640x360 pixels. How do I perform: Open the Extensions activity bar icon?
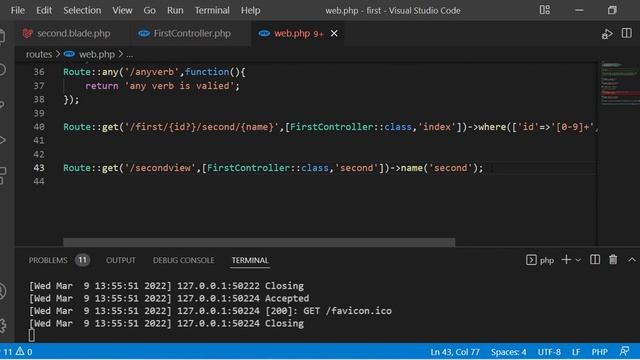[x=2, y=176]
